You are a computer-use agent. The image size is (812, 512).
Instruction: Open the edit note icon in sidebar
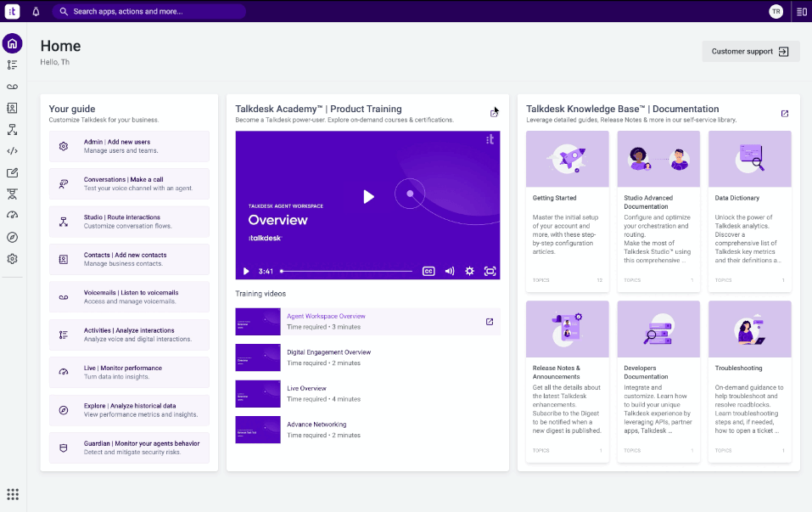pyautogui.click(x=13, y=172)
